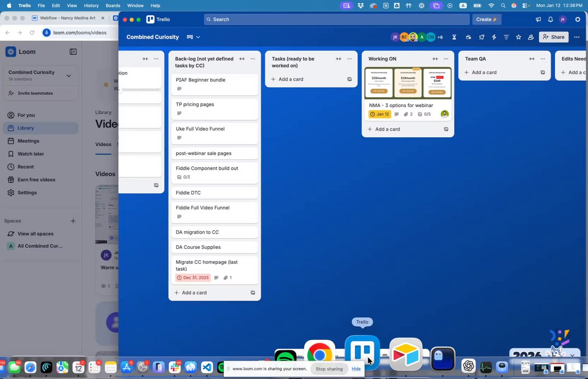Open Recent in Loom sidebar
Screen dimensions: 588x379
tap(40, 167)
